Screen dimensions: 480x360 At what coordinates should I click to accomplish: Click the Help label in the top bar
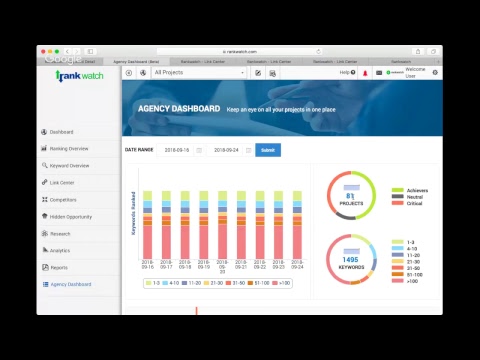coord(344,72)
